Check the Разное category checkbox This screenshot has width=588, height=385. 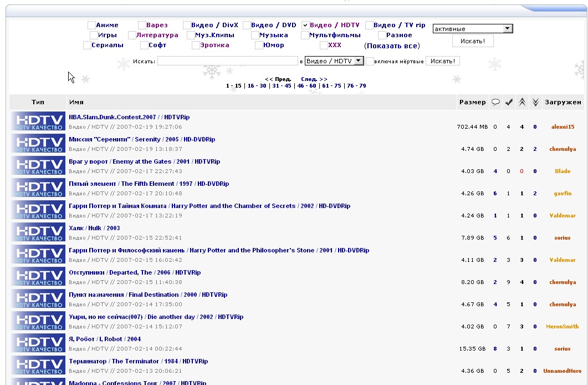coord(382,36)
